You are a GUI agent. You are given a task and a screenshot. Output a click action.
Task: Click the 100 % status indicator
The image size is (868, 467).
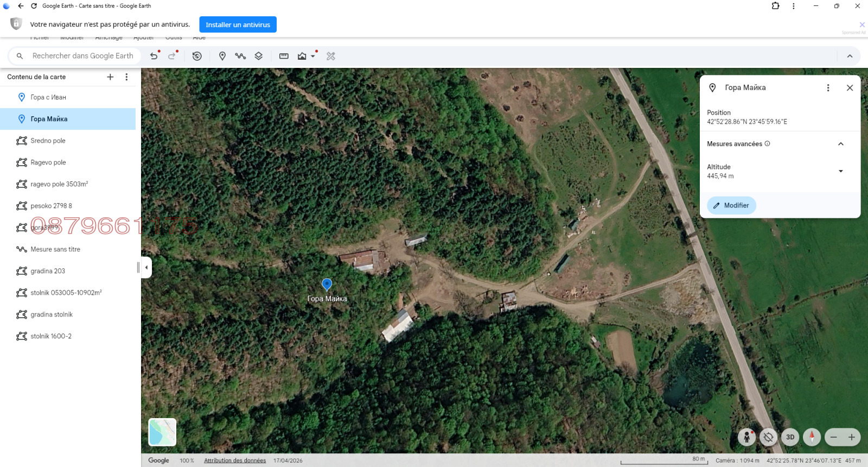187,460
